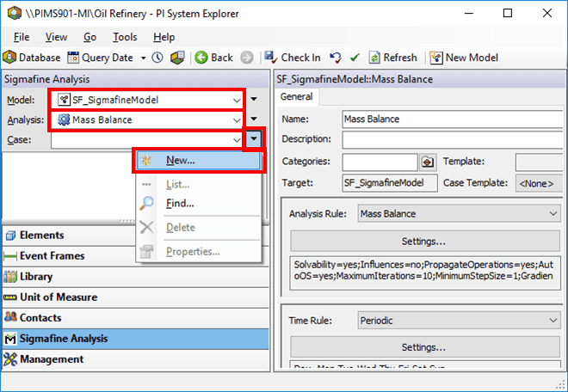Open the Time Rule dropdown
The width and height of the screenshot is (568, 392).
[x=552, y=321]
